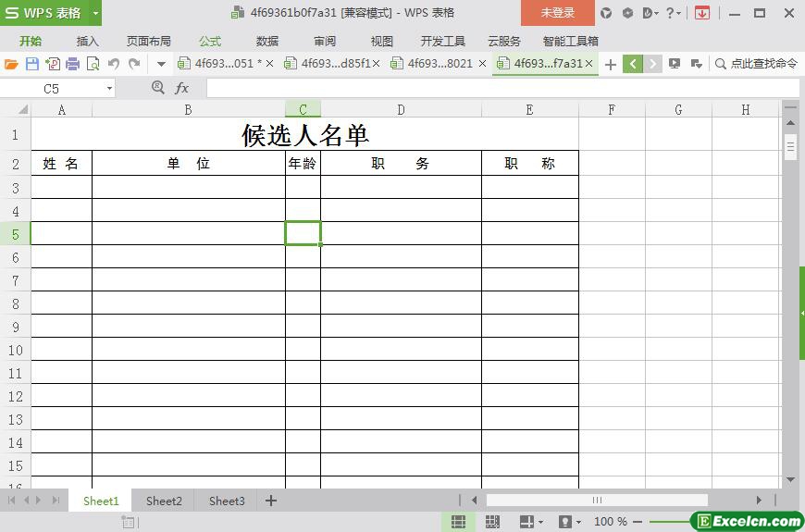Click the skin/theme icon in title bar
Screen dimensions: 805x532
click(606, 13)
